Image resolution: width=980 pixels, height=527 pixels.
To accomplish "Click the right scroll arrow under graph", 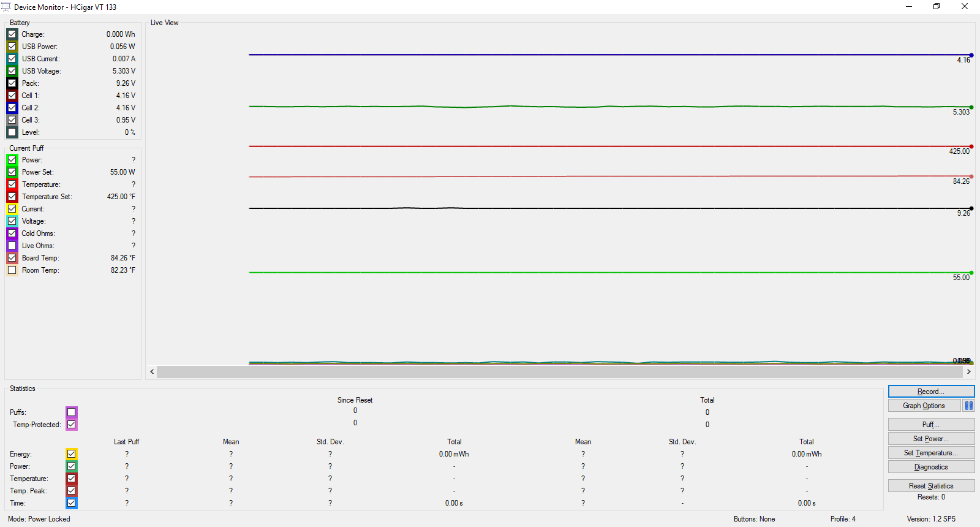I will click(x=968, y=372).
